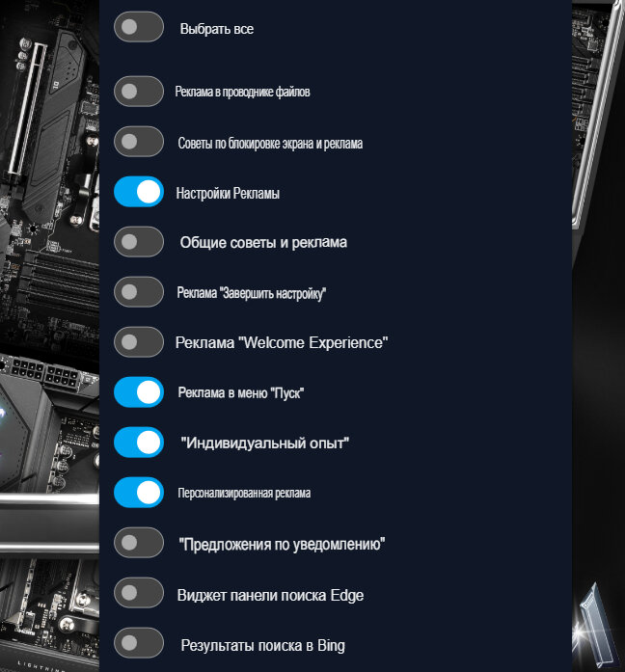The width and height of the screenshot is (625, 672).
Task: Click the "Общие советы и реклама" label
Action: click(x=263, y=243)
